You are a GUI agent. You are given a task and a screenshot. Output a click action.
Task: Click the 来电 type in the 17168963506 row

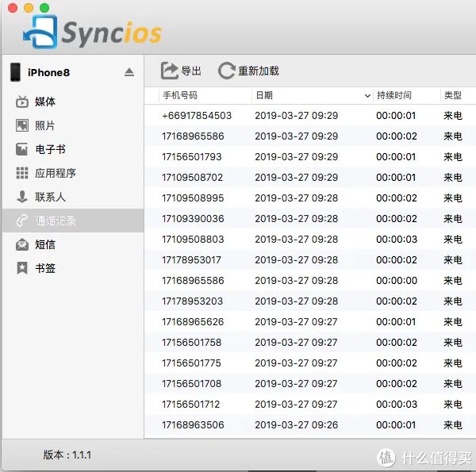453,425
